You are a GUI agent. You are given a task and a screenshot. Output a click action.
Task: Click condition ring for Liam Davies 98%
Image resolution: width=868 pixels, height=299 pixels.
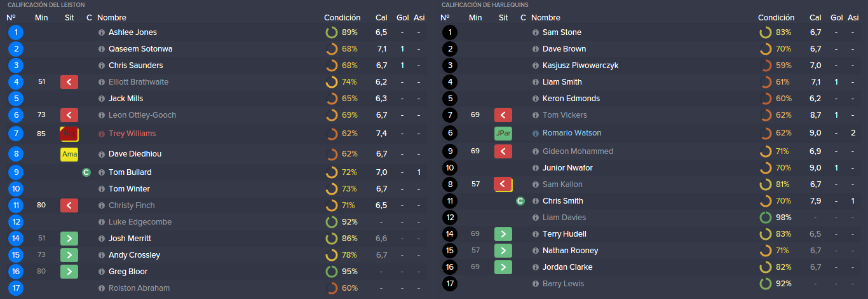coord(766,218)
